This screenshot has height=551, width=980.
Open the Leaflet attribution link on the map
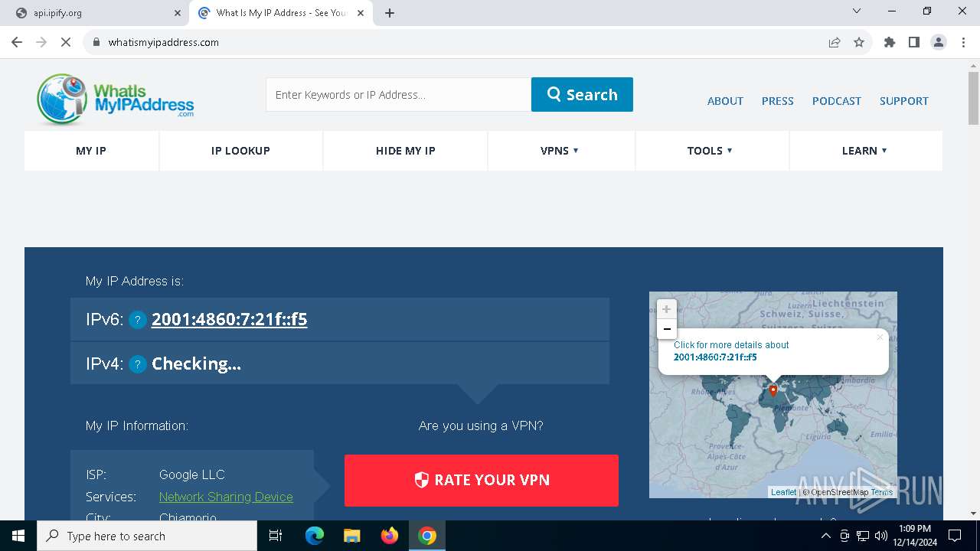coord(783,492)
